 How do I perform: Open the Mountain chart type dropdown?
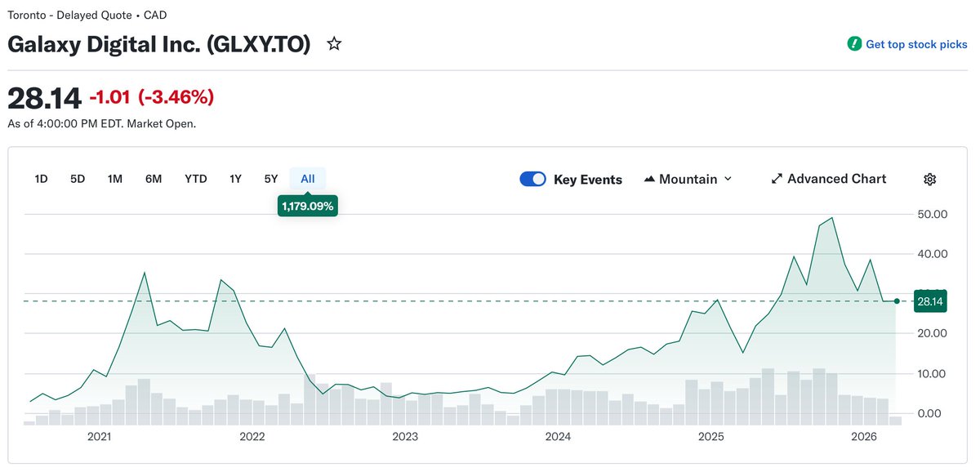pyautogui.click(x=688, y=179)
